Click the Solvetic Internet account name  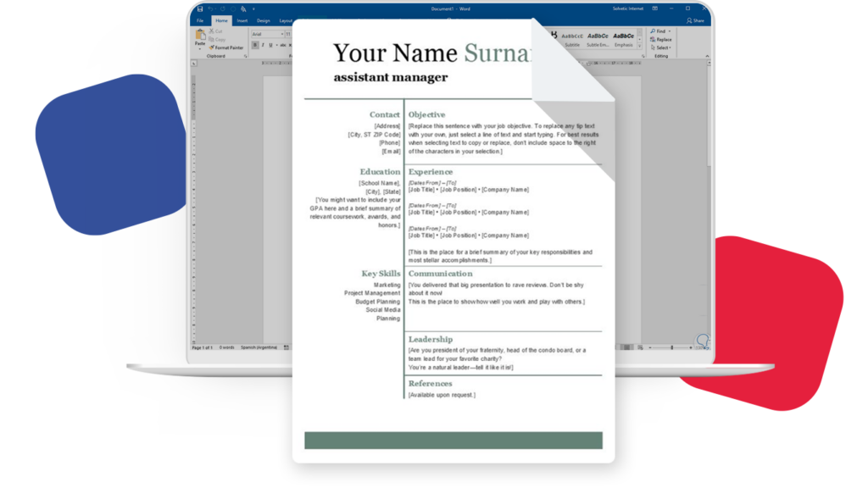[x=628, y=8]
